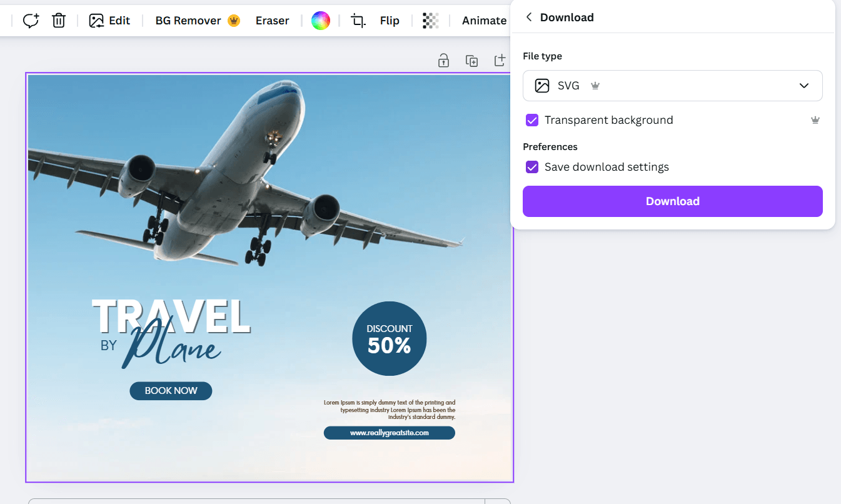Activate the crop tool icon
The image size is (841, 504).
[358, 21]
